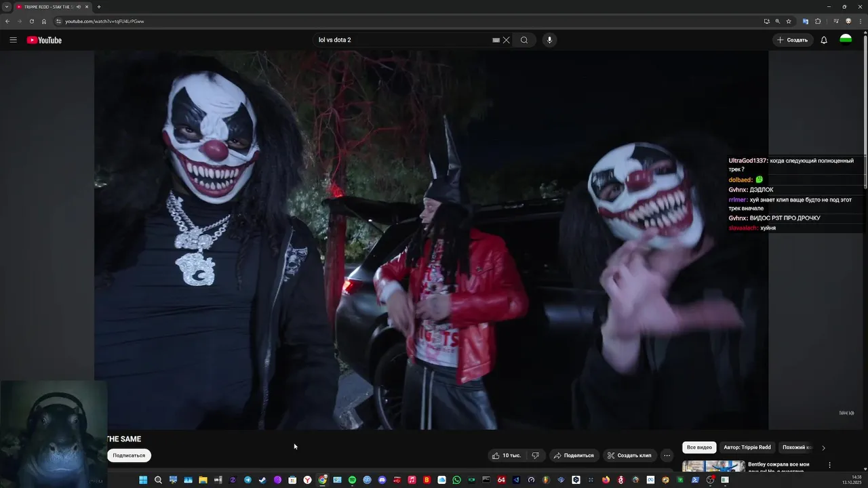This screenshot has width=868, height=488.
Task: Open browser home page button
Action: tap(44, 21)
